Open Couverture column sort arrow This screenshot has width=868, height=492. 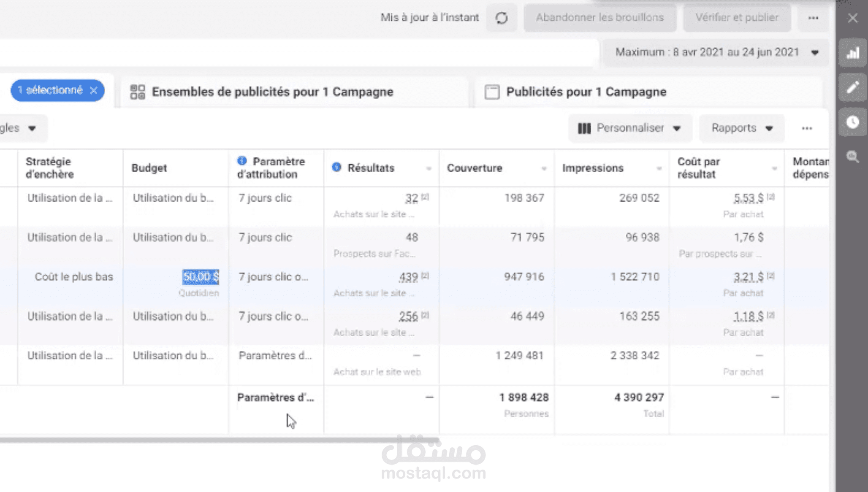click(544, 168)
